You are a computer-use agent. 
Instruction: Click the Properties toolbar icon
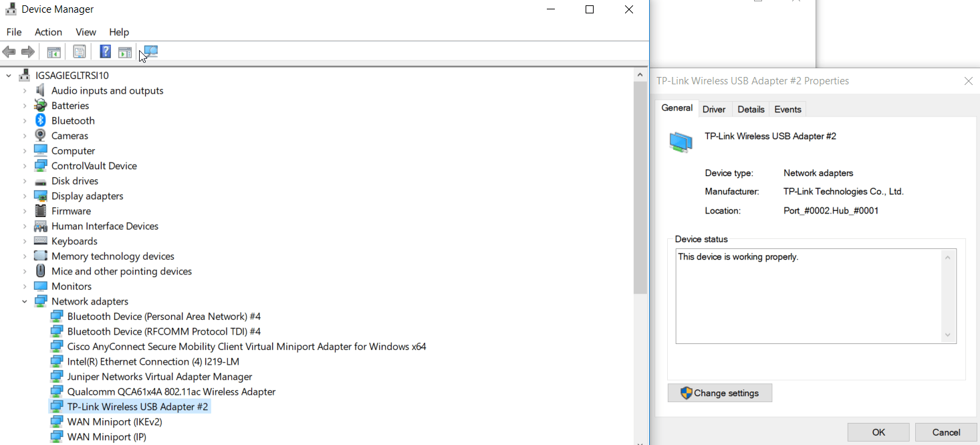79,52
